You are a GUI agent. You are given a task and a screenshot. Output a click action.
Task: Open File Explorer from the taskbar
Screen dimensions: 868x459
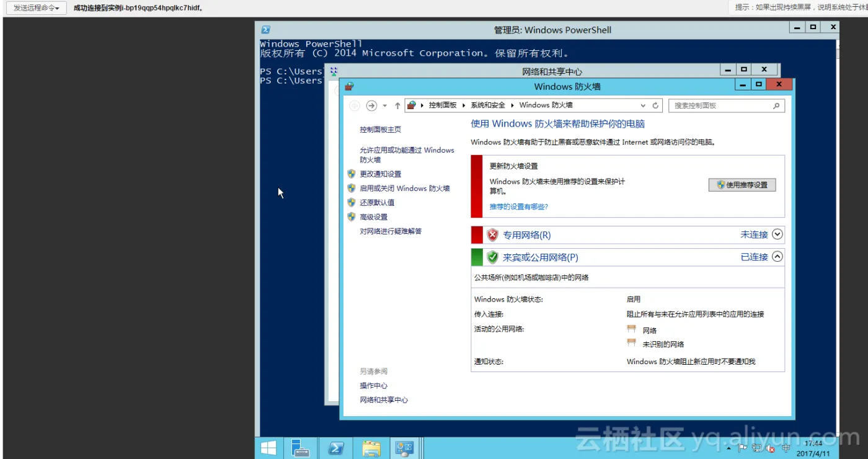point(371,448)
